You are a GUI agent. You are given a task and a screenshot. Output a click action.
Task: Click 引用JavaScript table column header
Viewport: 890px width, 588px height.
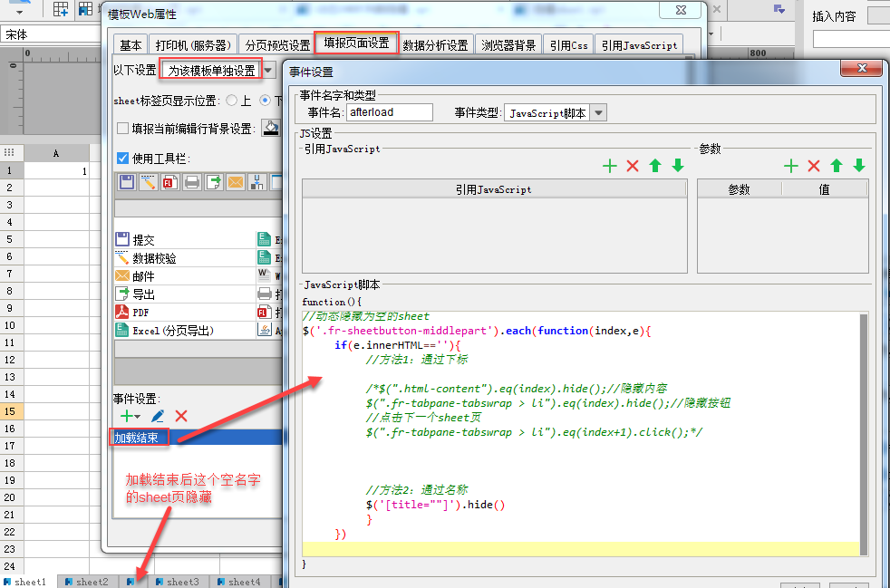(x=494, y=189)
